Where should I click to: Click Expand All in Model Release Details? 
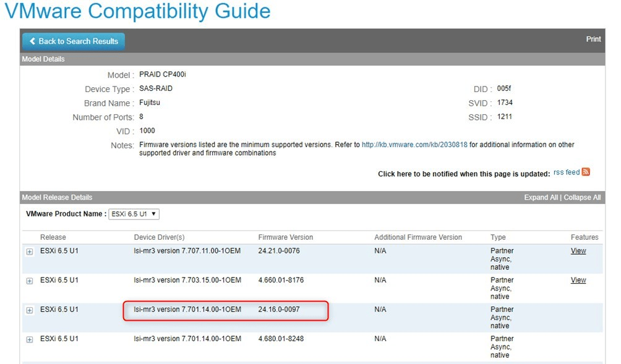click(541, 197)
